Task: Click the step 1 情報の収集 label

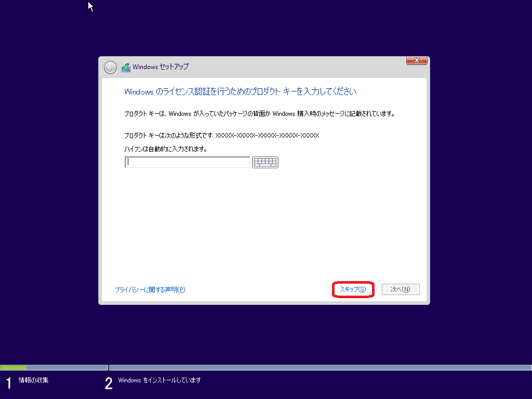Action: pyautogui.click(x=33, y=380)
